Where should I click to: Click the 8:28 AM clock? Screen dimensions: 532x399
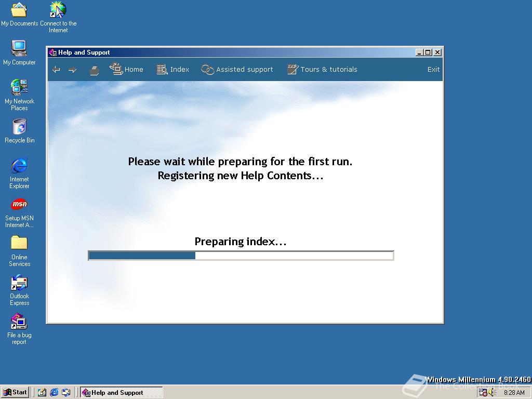coord(514,393)
